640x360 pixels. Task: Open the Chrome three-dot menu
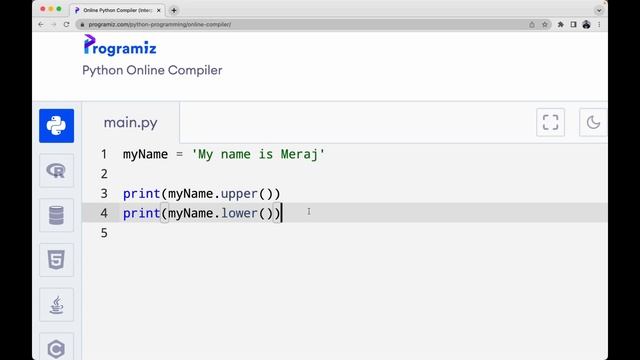(x=599, y=24)
